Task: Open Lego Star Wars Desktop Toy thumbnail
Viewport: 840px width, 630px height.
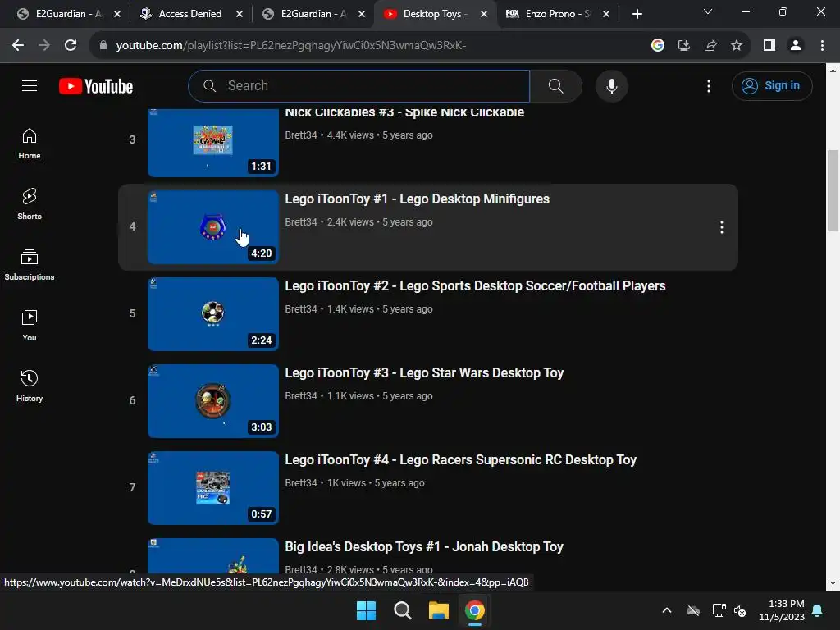Action: 213,400
